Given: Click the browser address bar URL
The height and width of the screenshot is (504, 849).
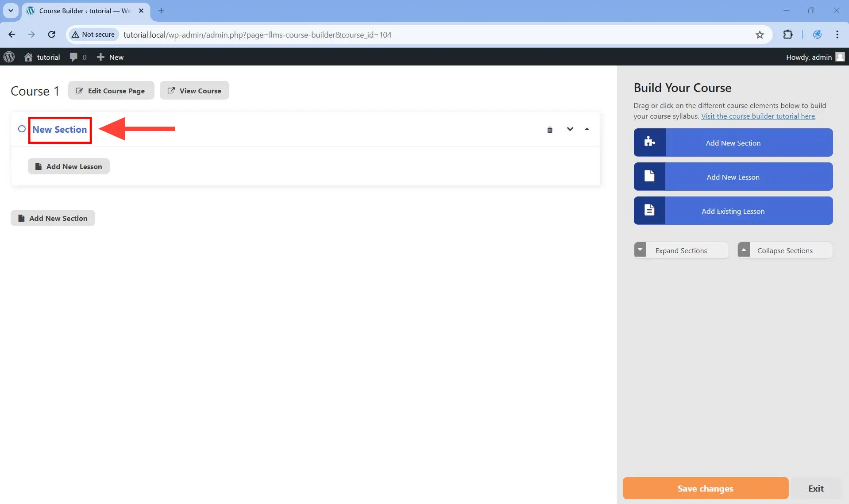Looking at the screenshot, I should click(x=257, y=35).
